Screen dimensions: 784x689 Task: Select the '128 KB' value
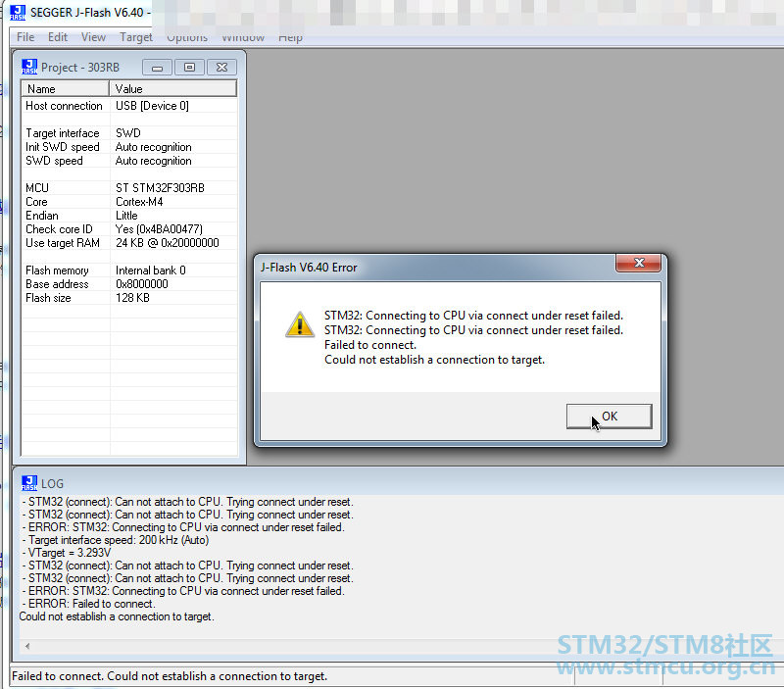(132, 298)
